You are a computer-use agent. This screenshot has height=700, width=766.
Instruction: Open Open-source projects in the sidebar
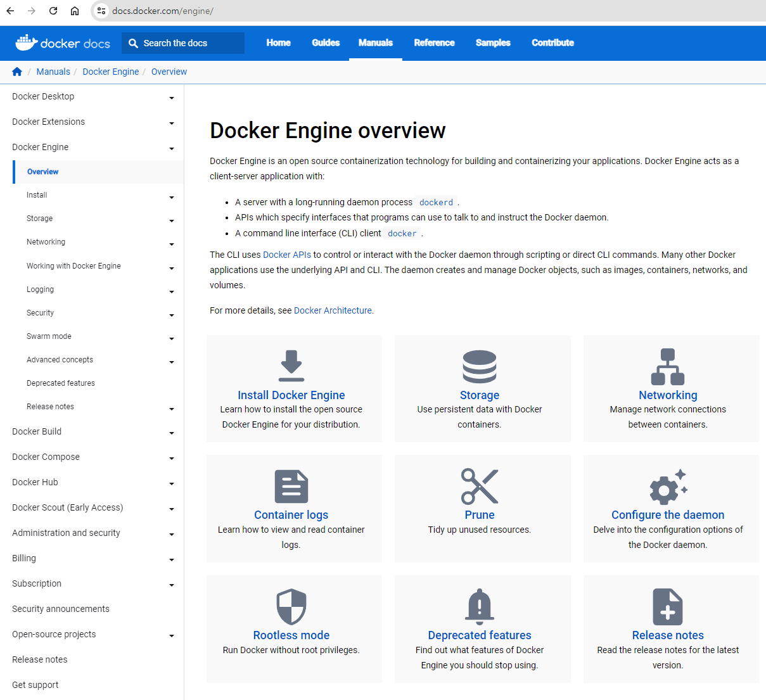(x=54, y=634)
